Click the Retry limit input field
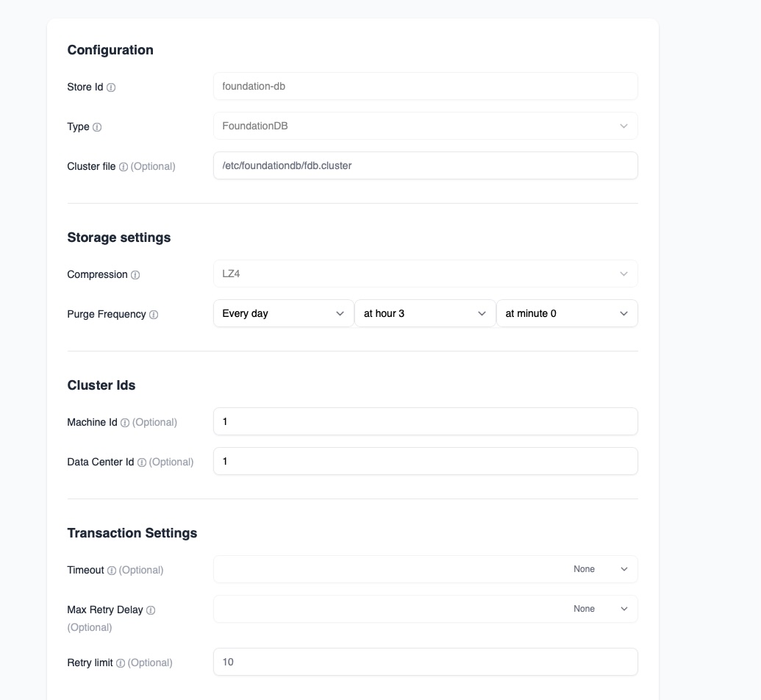Image resolution: width=761 pixels, height=700 pixels. tap(425, 662)
